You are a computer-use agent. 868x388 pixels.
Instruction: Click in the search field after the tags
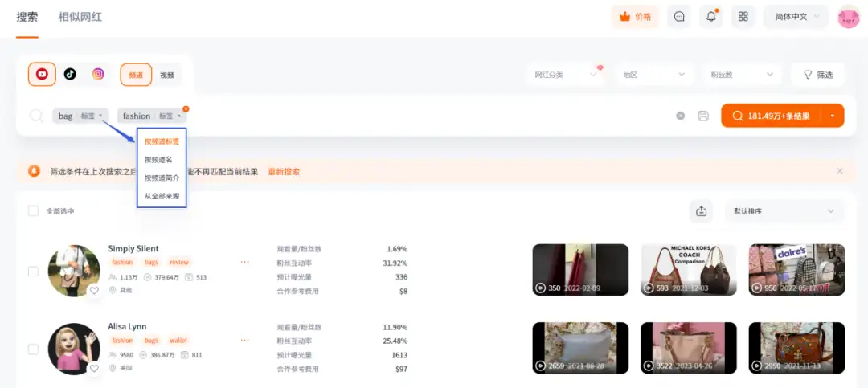coord(429,116)
